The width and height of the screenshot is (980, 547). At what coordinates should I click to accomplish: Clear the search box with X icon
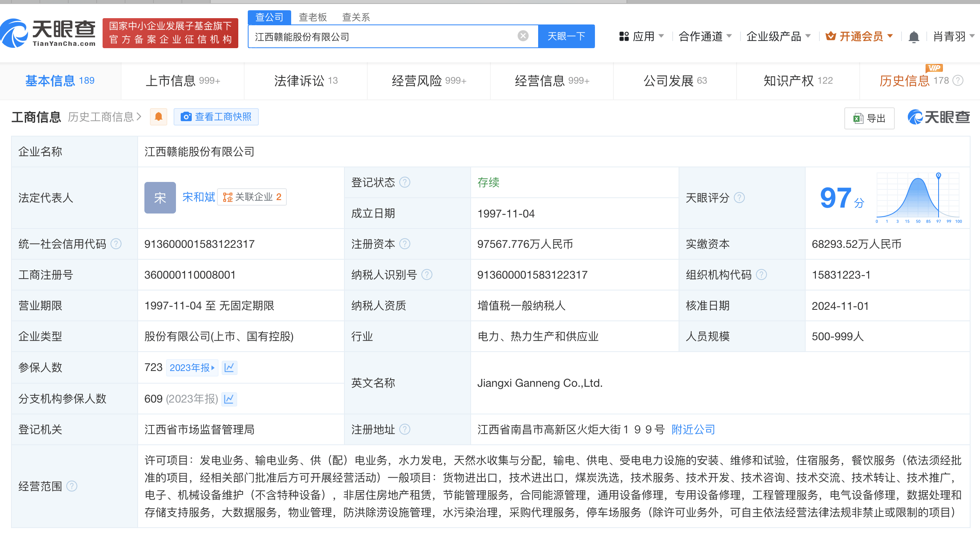coord(523,36)
